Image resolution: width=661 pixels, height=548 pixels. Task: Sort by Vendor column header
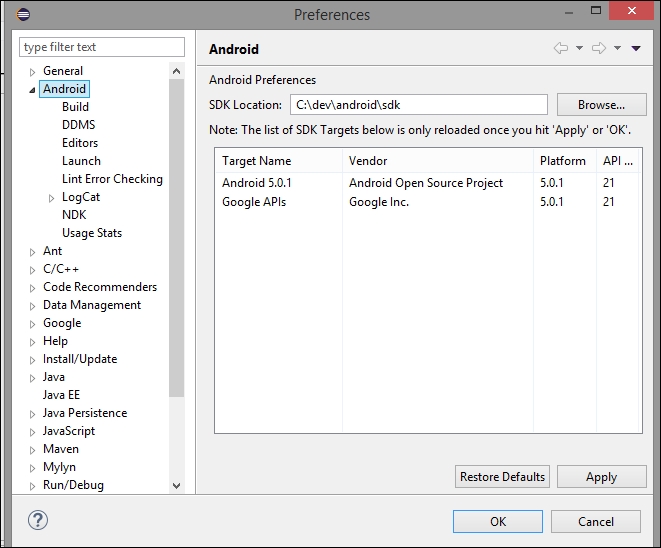tap(438, 161)
